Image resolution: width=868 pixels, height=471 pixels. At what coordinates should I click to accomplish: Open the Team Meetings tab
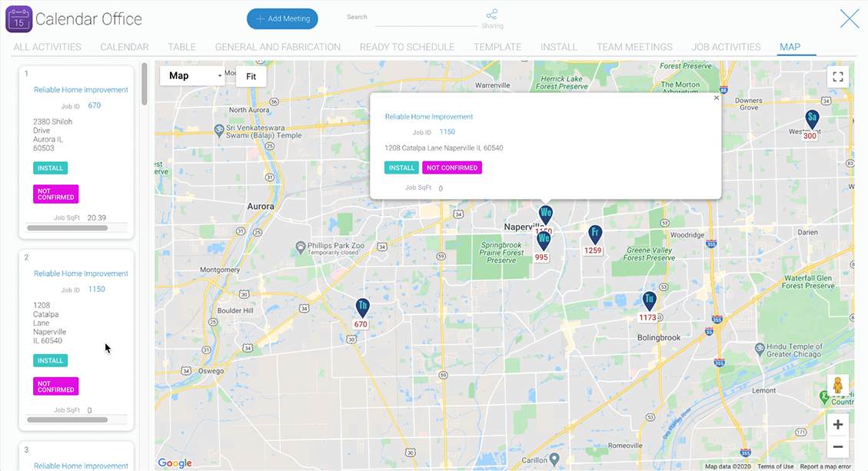pyautogui.click(x=634, y=47)
